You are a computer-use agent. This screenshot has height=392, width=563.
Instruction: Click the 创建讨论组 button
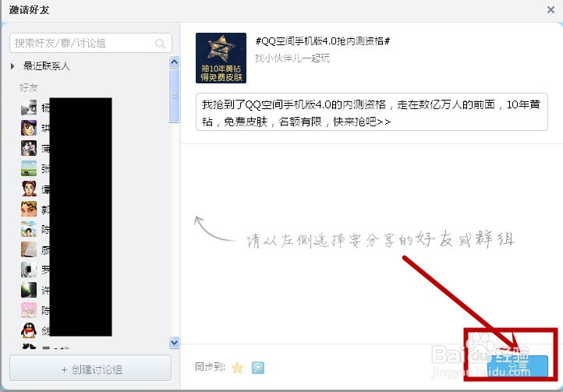click(90, 368)
